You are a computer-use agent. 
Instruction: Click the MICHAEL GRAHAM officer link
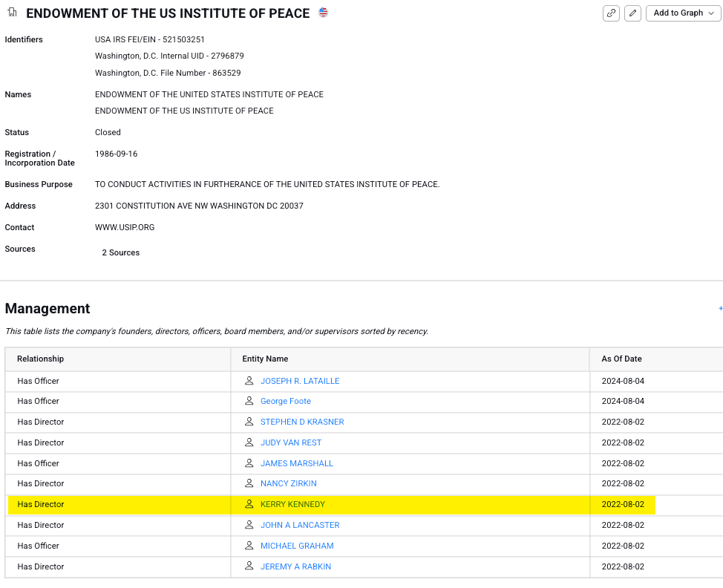pos(296,546)
